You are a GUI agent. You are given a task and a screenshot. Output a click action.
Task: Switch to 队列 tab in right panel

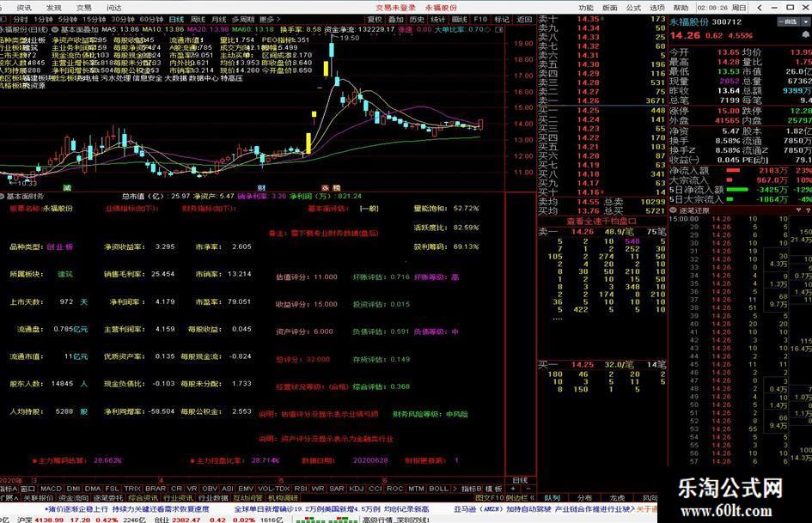click(552, 497)
